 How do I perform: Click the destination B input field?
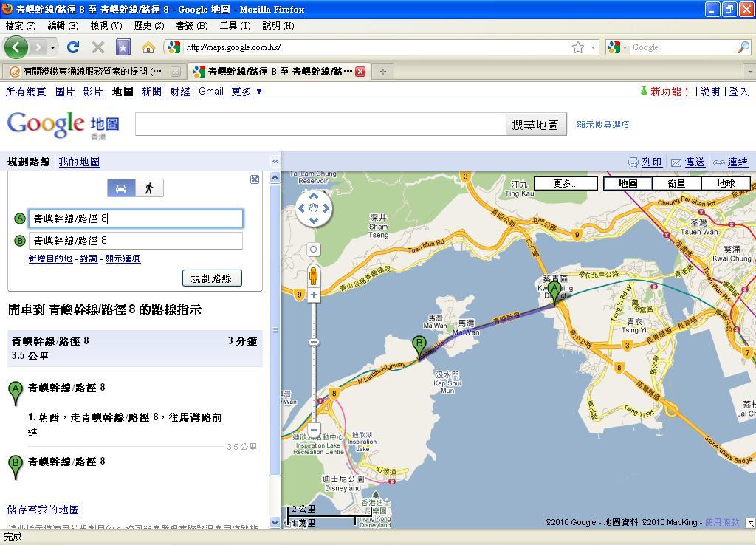coord(136,241)
